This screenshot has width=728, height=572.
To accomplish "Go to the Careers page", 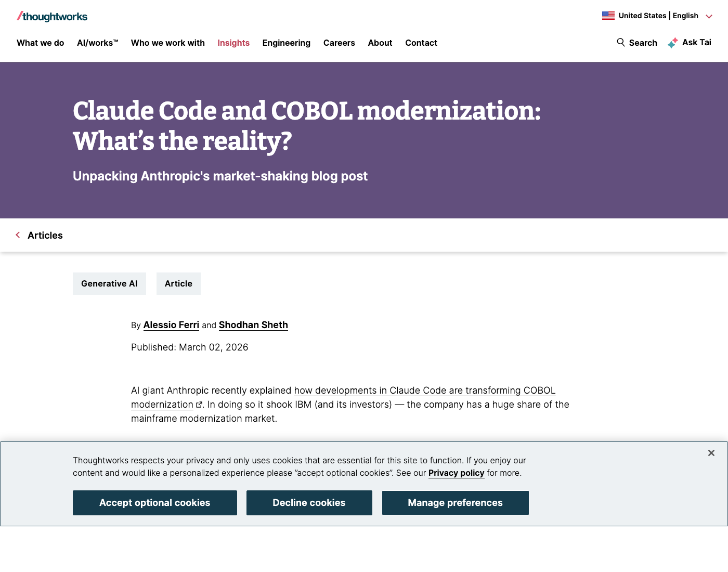I will click(x=339, y=43).
